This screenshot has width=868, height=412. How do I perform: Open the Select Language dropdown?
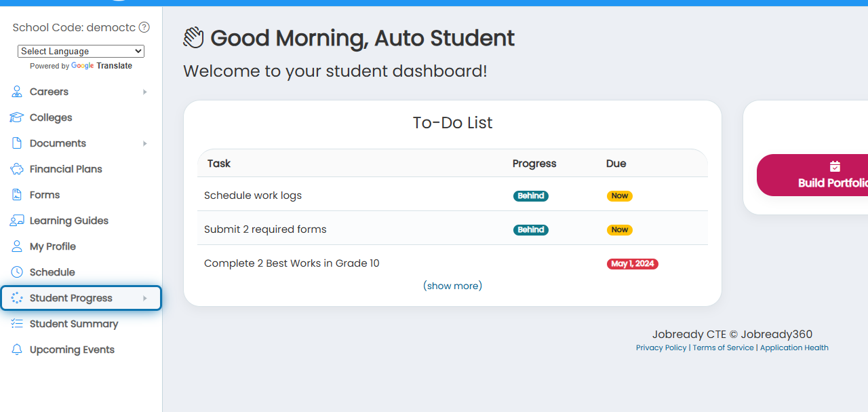[81, 51]
